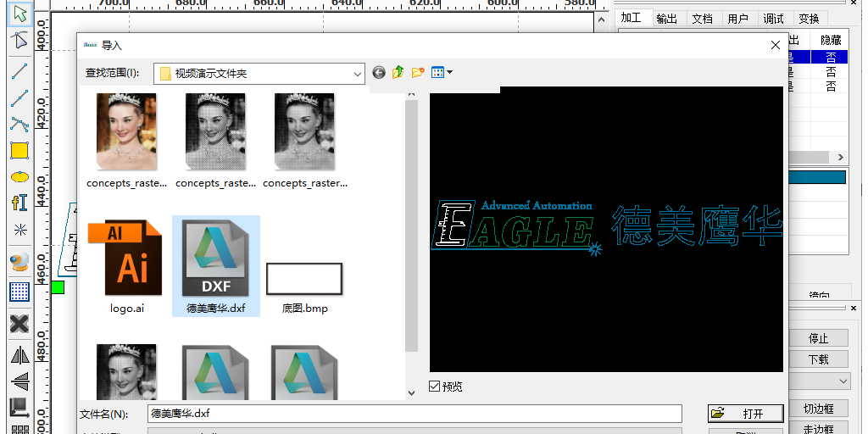Activate the text tool
Image resolution: width=868 pixels, height=434 pixels.
coord(20,203)
